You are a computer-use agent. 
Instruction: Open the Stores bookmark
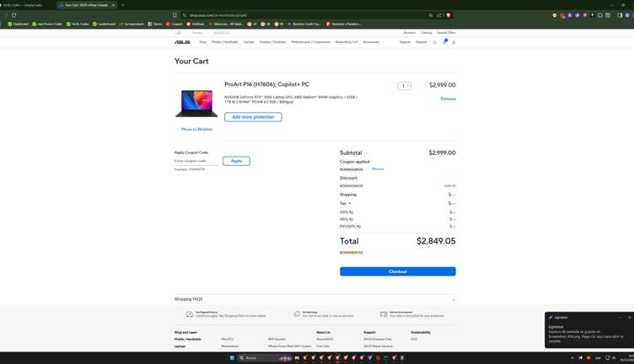155,24
